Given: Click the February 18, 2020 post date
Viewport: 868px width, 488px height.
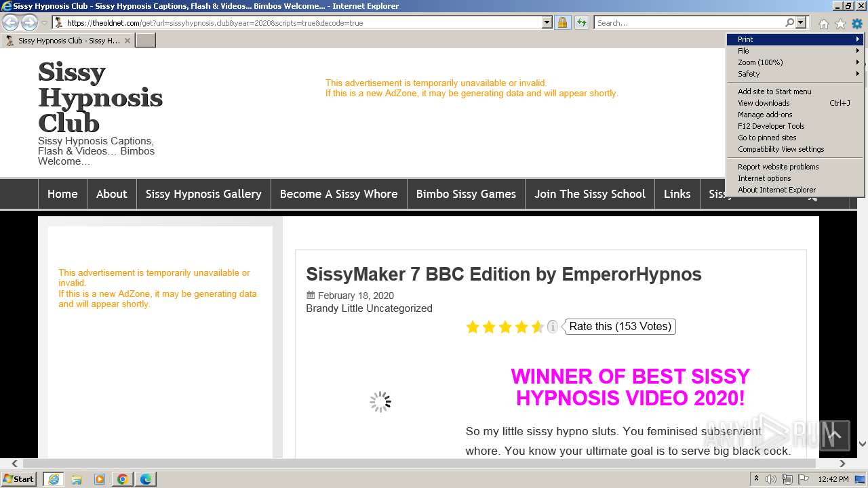Looking at the screenshot, I should point(356,296).
